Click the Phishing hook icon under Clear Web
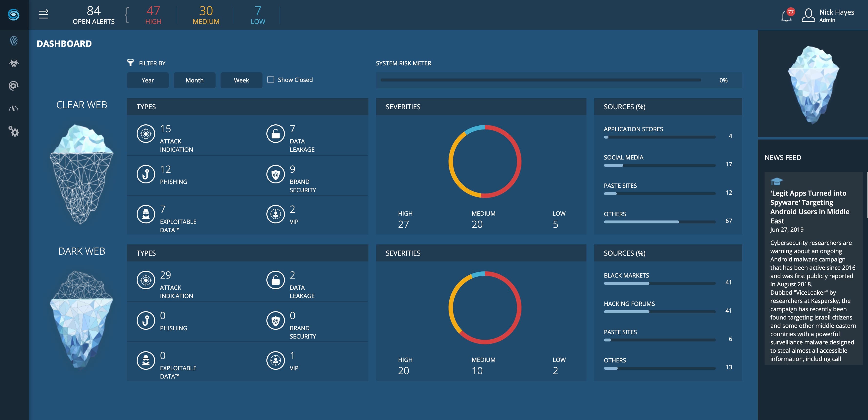The width and height of the screenshot is (868, 420). coord(146,174)
